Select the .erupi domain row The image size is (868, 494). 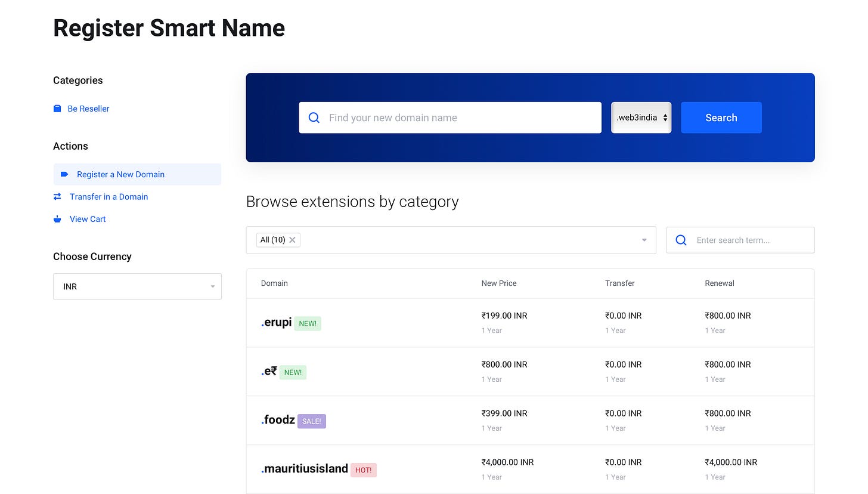point(530,323)
